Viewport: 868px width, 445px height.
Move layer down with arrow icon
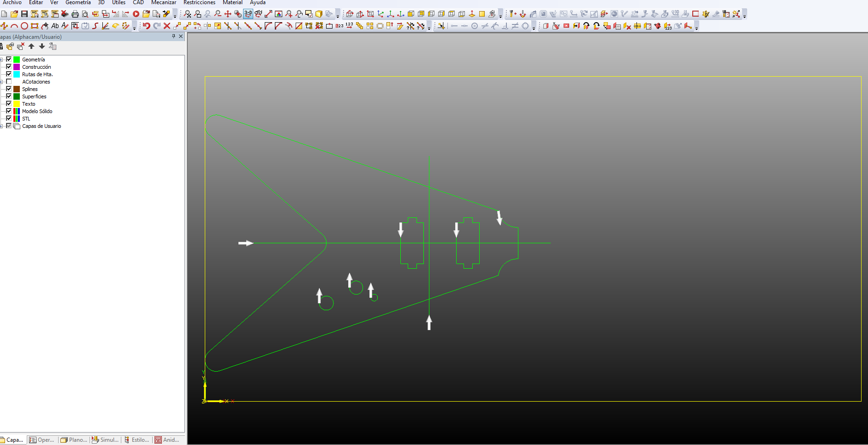click(x=42, y=46)
